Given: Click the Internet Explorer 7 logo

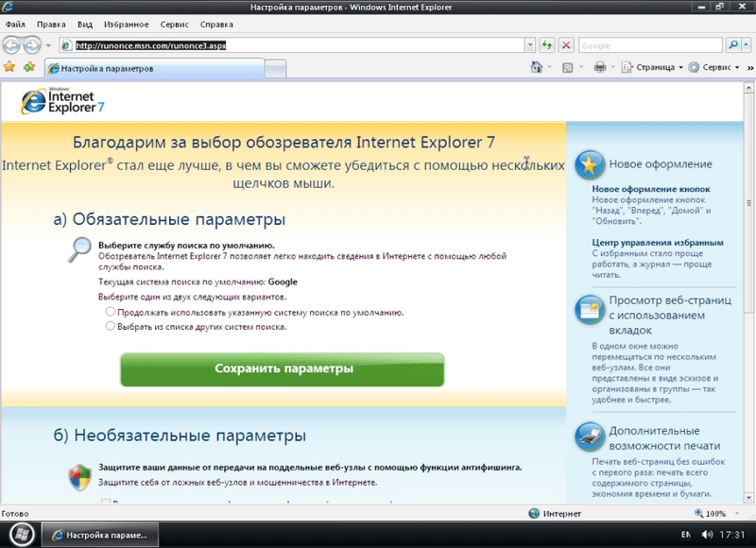Looking at the screenshot, I should pyautogui.click(x=62, y=101).
